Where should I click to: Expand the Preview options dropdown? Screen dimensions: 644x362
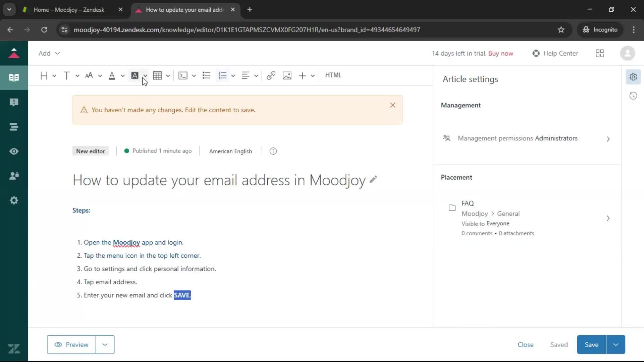105,345
